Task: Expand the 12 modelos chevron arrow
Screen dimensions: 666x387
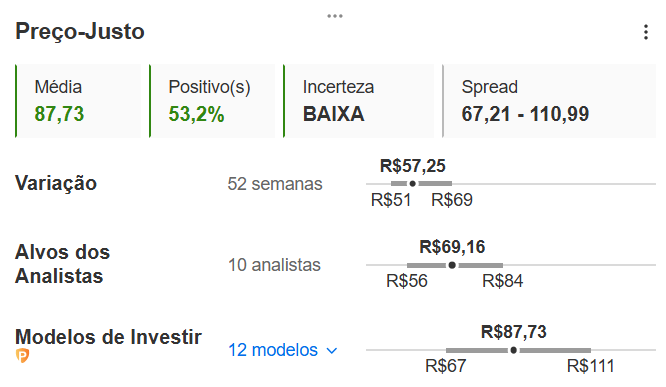Action: click(332, 351)
